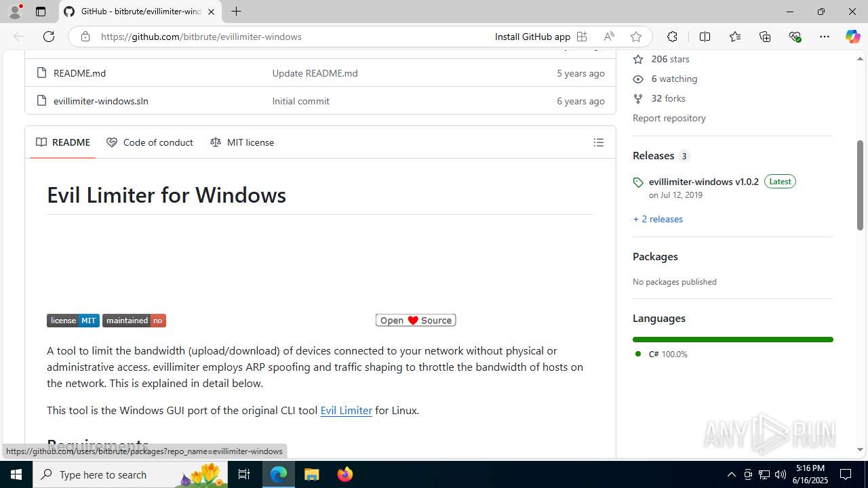Image resolution: width=868 pixels, height=488 pixels.
Task: Click the page vertical scrollbar thumb
Action: (x=860, y=185)
